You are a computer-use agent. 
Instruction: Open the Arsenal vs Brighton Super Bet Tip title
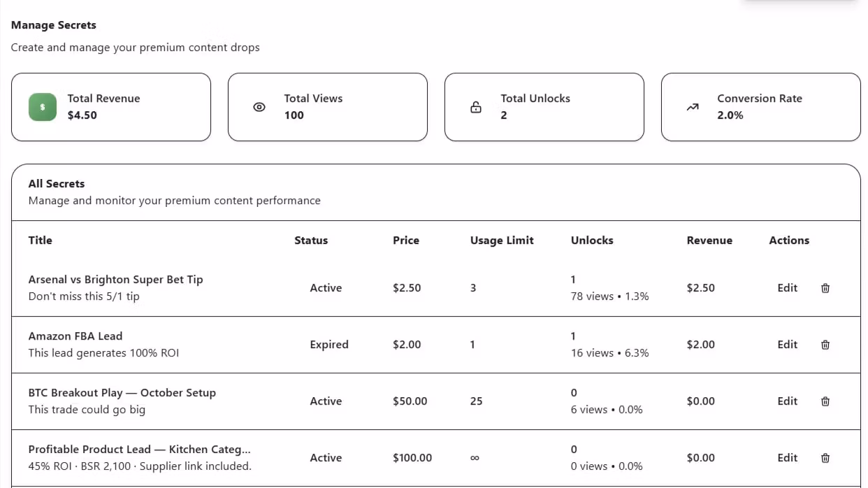(x=115, y=280)
